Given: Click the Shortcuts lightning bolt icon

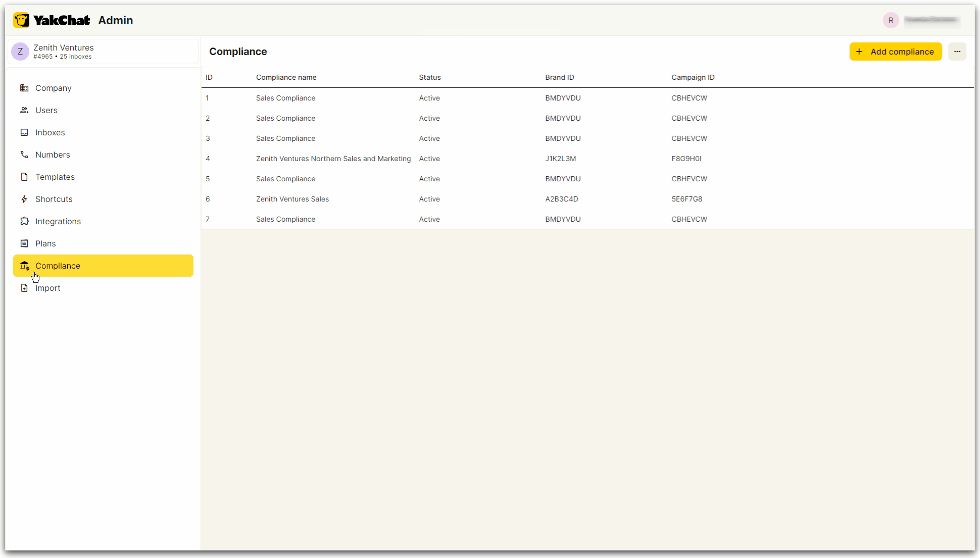Looking at the screenshot, I should click(x=24, y=199).
